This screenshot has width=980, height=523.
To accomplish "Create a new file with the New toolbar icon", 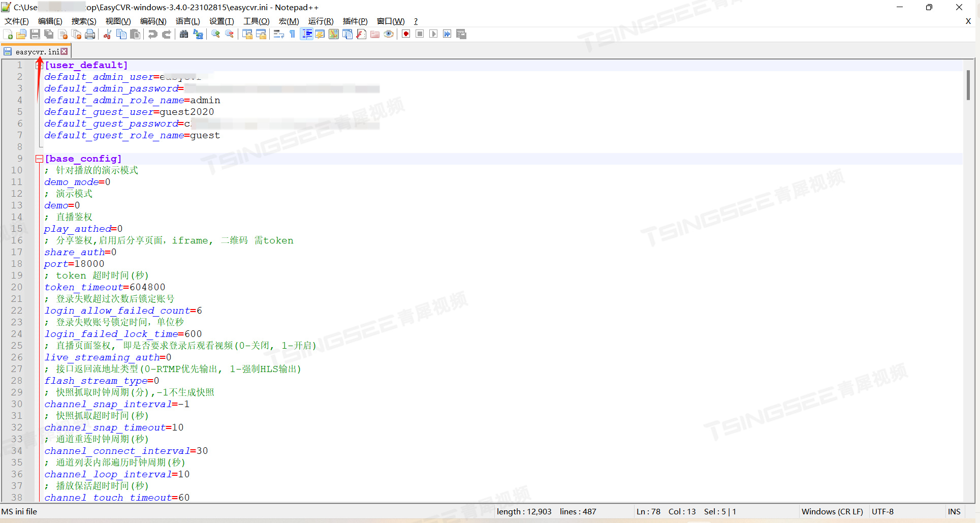I will click(8, 34).
